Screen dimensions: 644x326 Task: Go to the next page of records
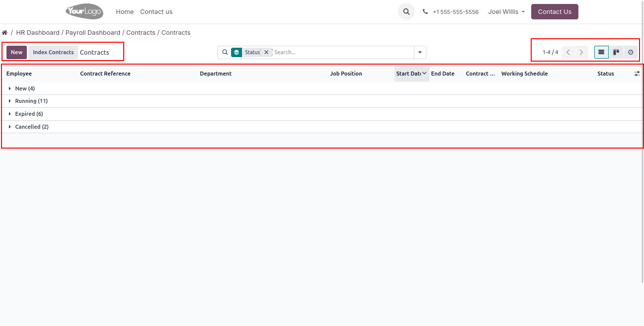tap(581, 52)
